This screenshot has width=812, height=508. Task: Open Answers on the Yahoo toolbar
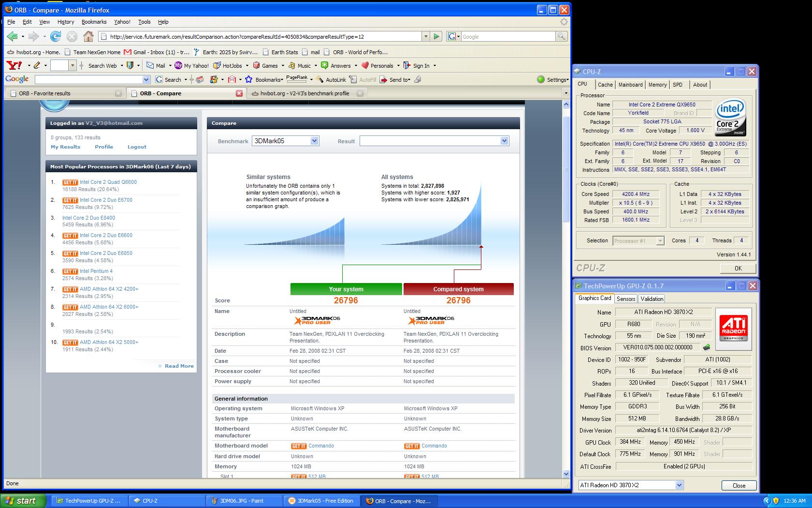[x=336, y=65]
